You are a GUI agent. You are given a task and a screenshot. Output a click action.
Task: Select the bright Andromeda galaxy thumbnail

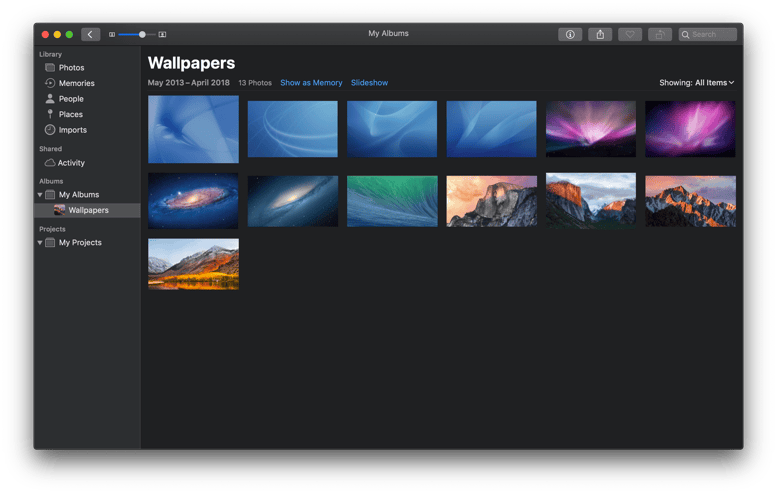tap(193, 201)
